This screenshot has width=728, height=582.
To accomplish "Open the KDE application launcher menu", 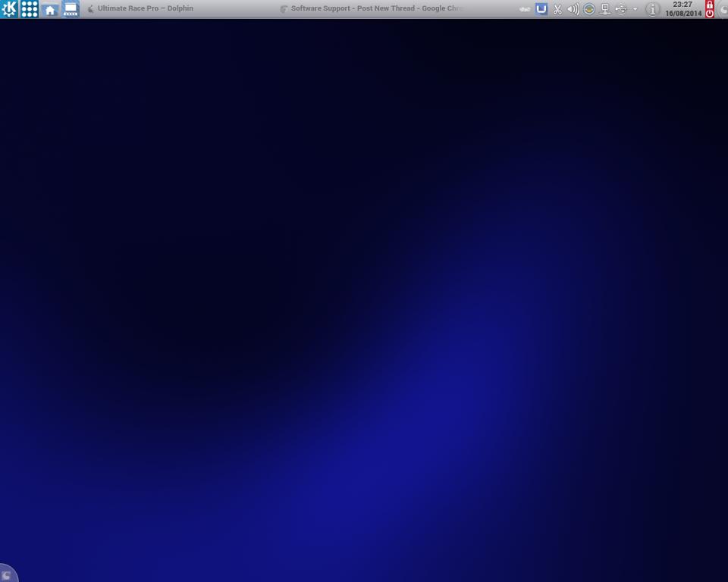I will tap(9, 9).
